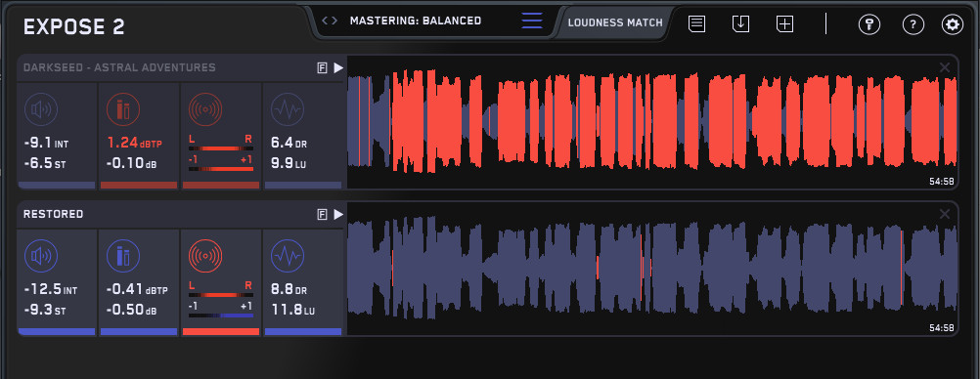
Task: Select the stereo phase icon on Darkseed track
Action: tap(205, 109)
